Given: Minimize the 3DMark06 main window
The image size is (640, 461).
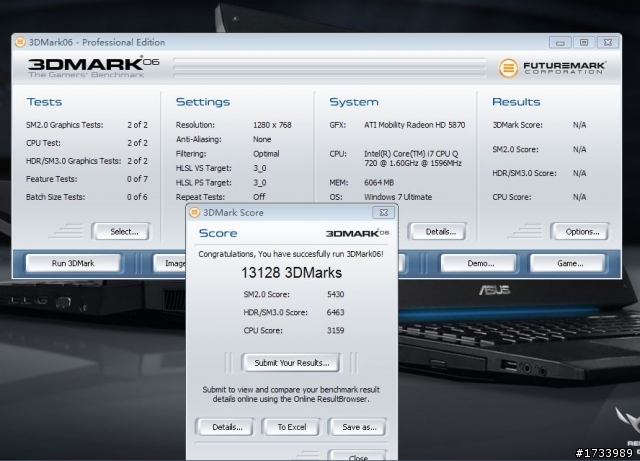Looking at the screenshot, I should [x=560, y=42].
